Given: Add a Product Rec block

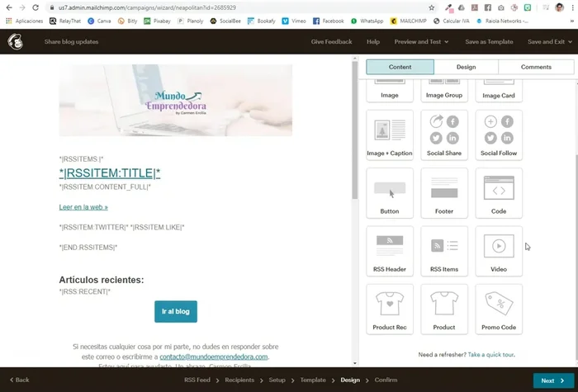Looking at the screenshot, I should 390,309.
